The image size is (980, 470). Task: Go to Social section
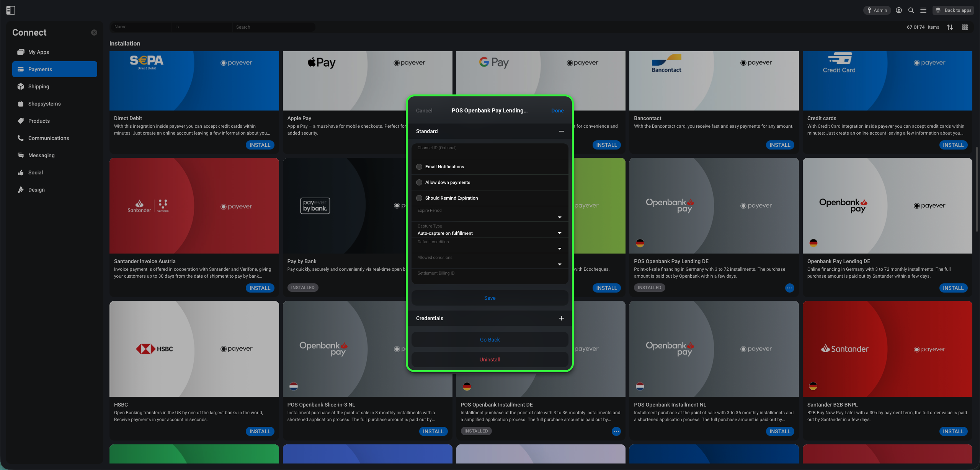coord(55,172)
